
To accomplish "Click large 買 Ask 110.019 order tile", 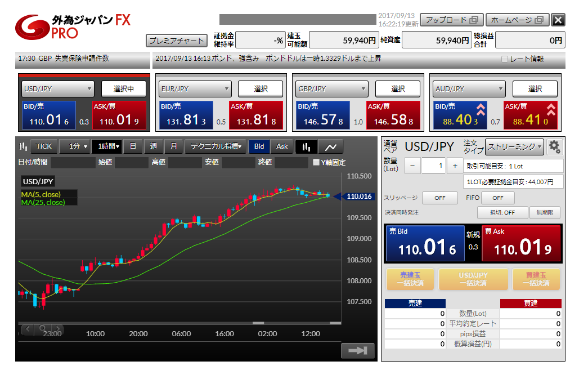I will pos(521,243).
